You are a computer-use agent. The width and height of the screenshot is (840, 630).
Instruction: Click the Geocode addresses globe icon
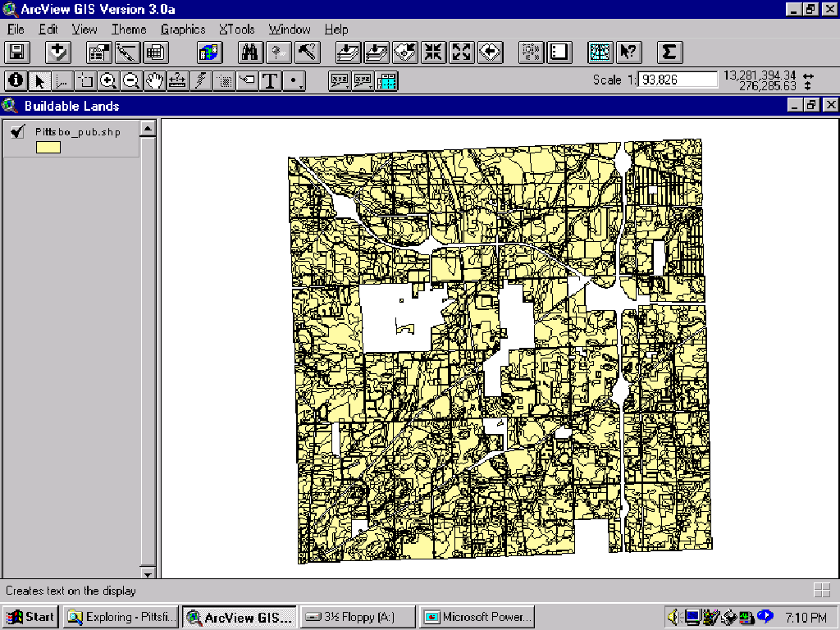209,52
